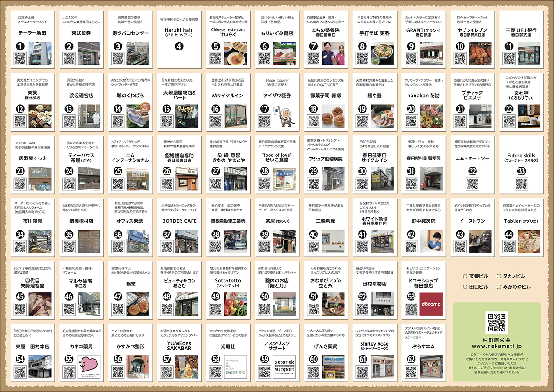Click the shop name アシュア動物病院
This screenshot has height=392, width=554.
pyautogui.click(x=325, y=158)
